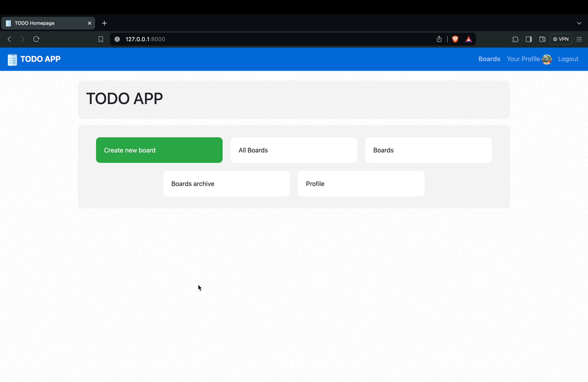The width and height of the screenshot is (588, 382).
Task: Close the TODO Homepage tab
Action: [x=89, y=23]
